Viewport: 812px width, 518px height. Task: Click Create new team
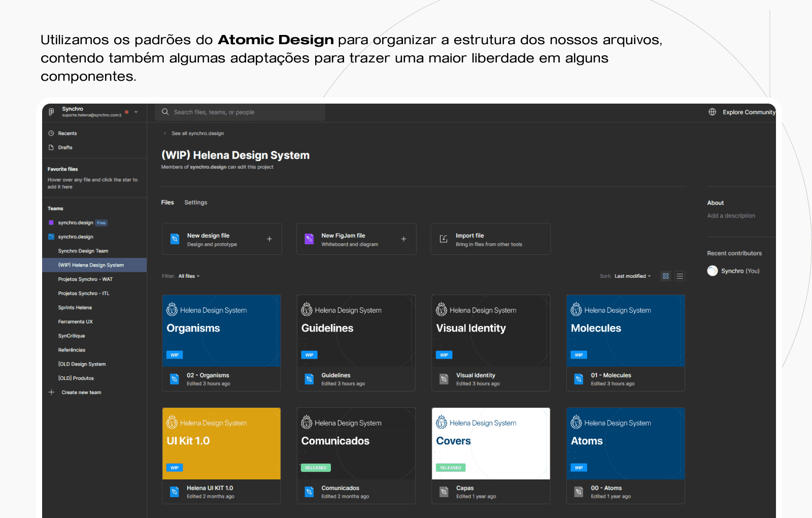click(x=81, y=393)
